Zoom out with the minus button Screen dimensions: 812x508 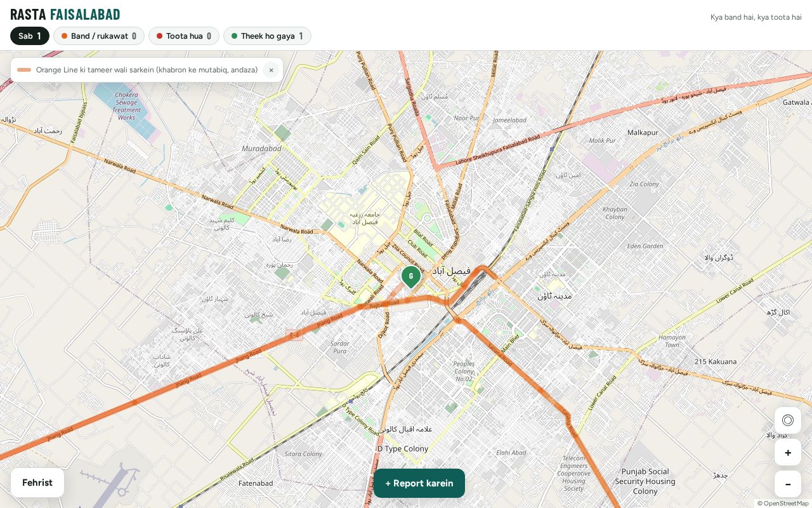(788, 485)
